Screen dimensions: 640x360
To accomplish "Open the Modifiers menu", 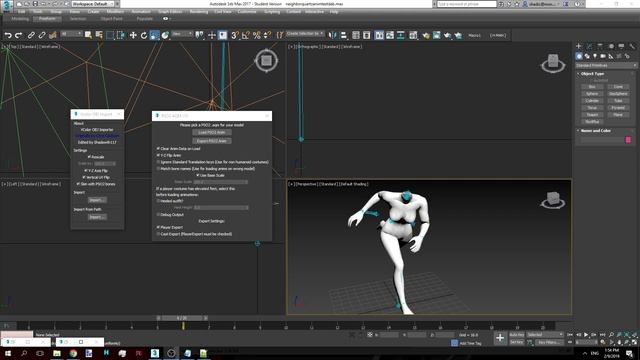I will 115,12.
